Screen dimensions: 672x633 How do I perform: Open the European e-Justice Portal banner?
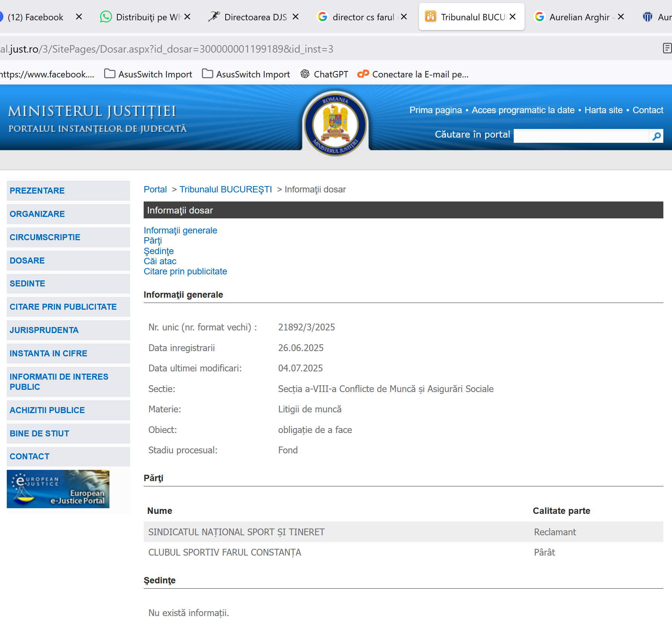pyautogui.click(x=58, y=489)
